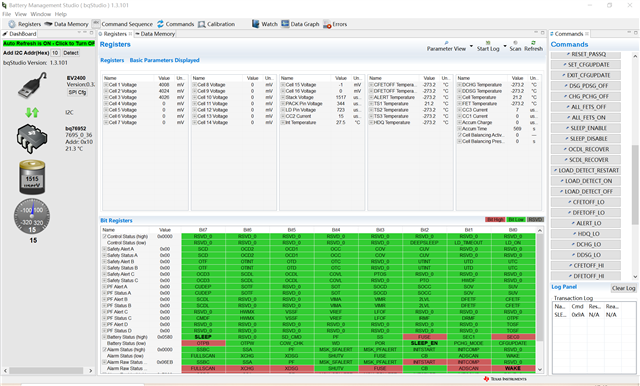Click the SPI Cfg button
Viewport: 640px width, 386px height.
pos(77,92)
